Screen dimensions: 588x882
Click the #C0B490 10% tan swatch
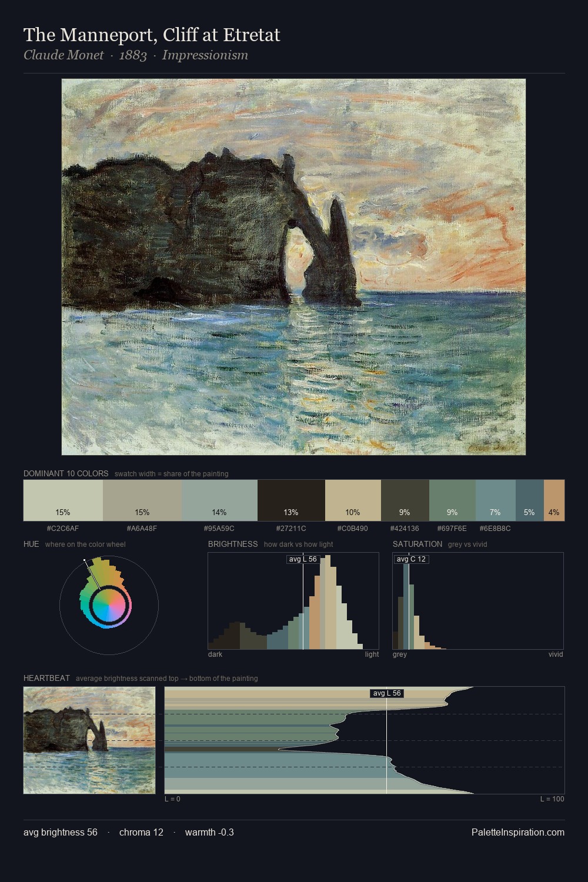353,500
